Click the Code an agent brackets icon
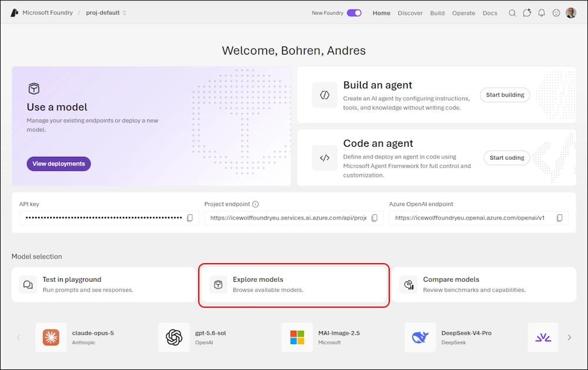The width and height of the screenshot is (588, 370). click(x=325, y=158)
